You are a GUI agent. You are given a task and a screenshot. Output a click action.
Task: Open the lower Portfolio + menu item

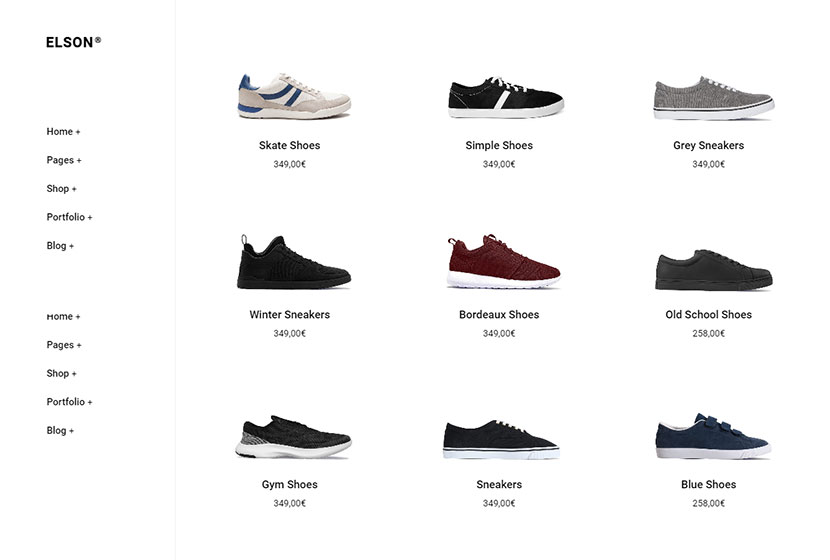[69, 402]
